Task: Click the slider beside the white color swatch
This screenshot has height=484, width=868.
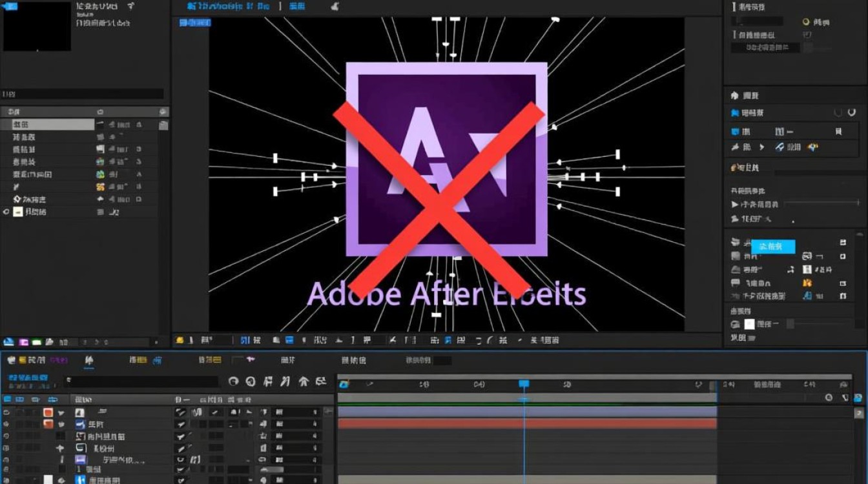Action: [x=819, y=324]
